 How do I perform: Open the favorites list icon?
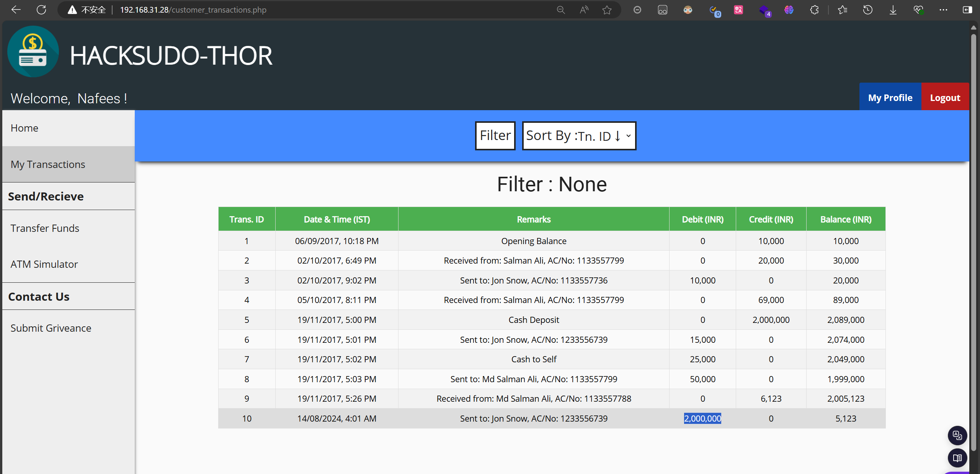pos(843,10)
